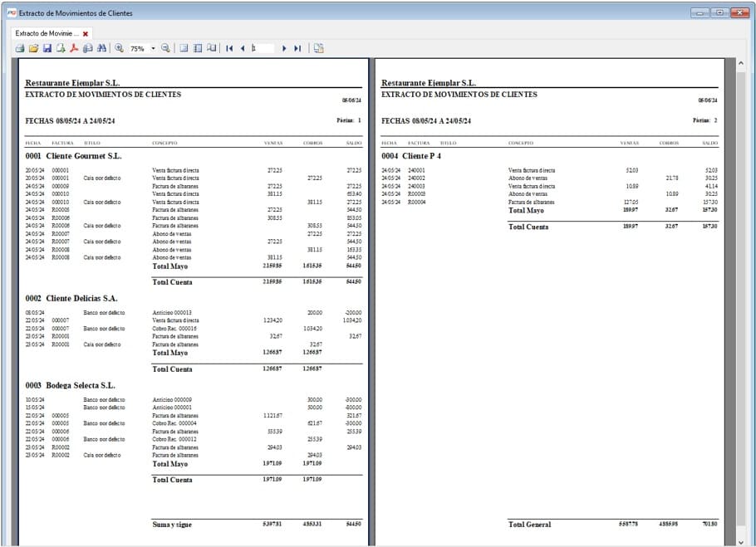
Task: Save the report with floppy disk icon
Action: tap(47, 48)
